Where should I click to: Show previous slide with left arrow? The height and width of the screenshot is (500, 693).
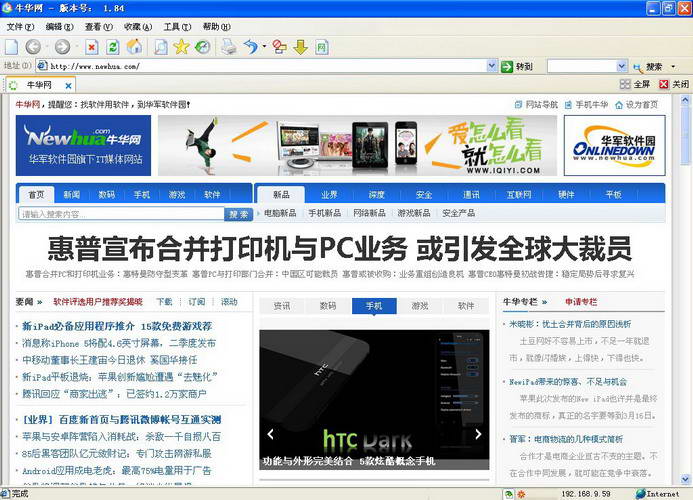click(x=270, y=434)
